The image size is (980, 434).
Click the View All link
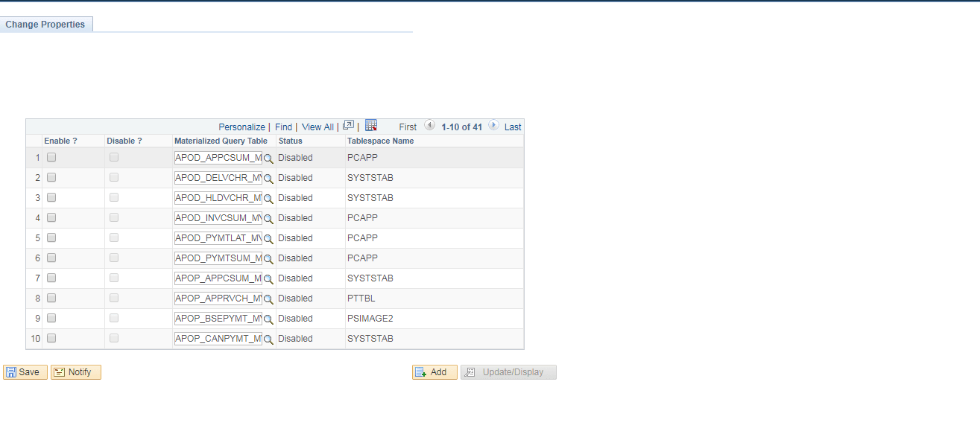coord(317,127)
